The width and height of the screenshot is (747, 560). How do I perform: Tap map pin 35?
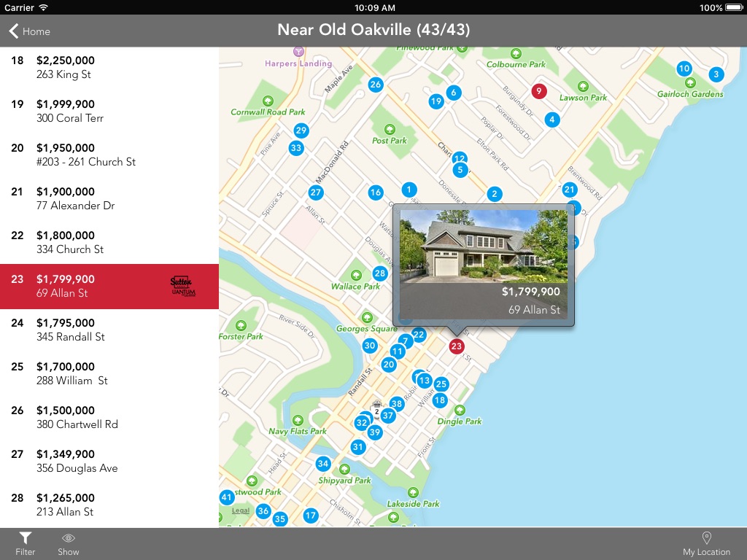[x=280, y=519]
